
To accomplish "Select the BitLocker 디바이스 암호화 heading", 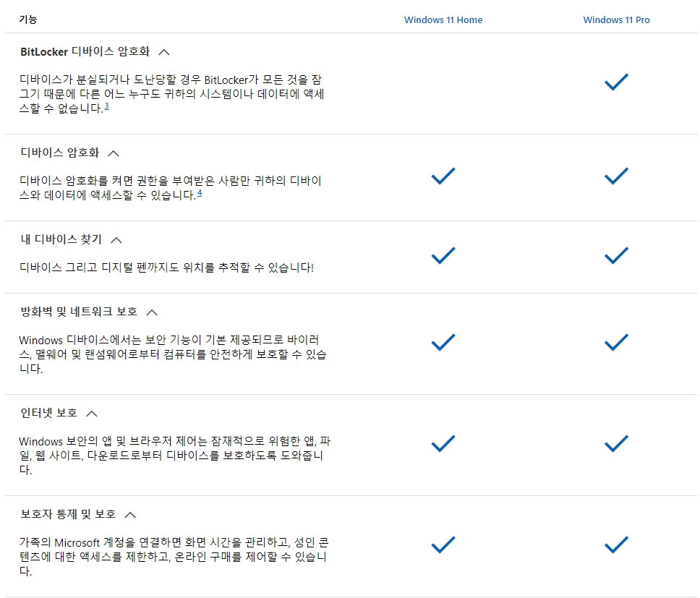I will pyautogui.click(x=85, y=52).
